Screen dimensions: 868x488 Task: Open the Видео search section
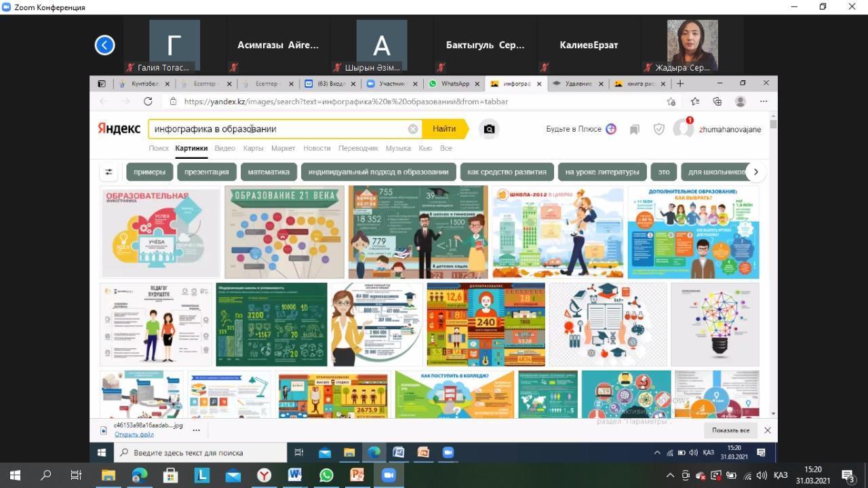tap(224, 148)
